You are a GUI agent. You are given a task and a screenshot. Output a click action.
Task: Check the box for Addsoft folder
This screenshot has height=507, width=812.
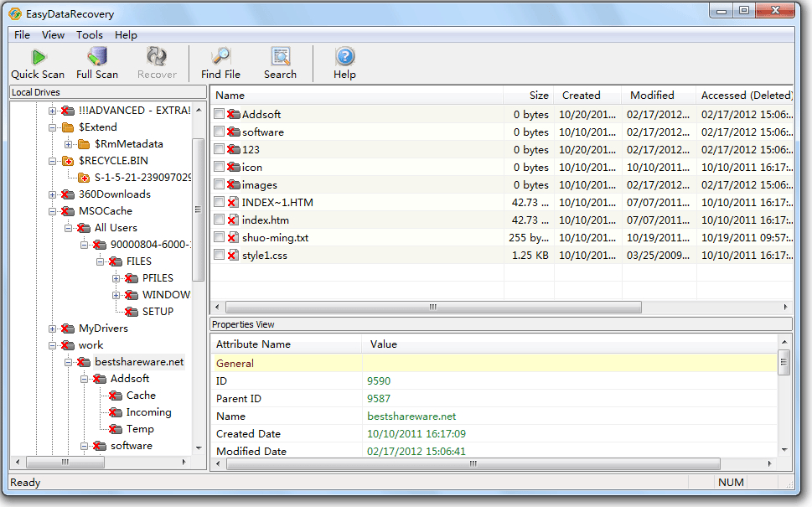click(219, 114)
